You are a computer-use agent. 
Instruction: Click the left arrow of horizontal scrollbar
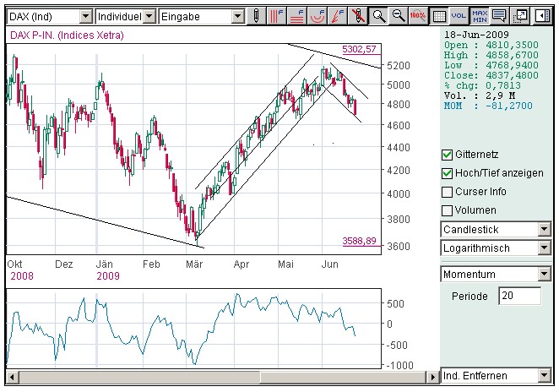tap(12, 377)
